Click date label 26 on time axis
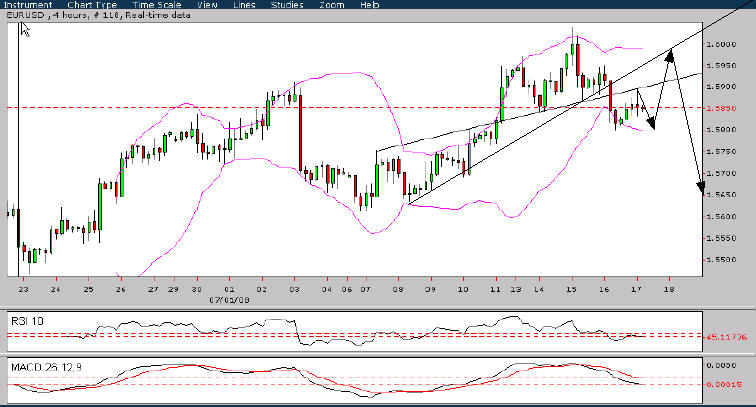Image resolution: width=756 pixels, height=407 pixels. [121, 290]
